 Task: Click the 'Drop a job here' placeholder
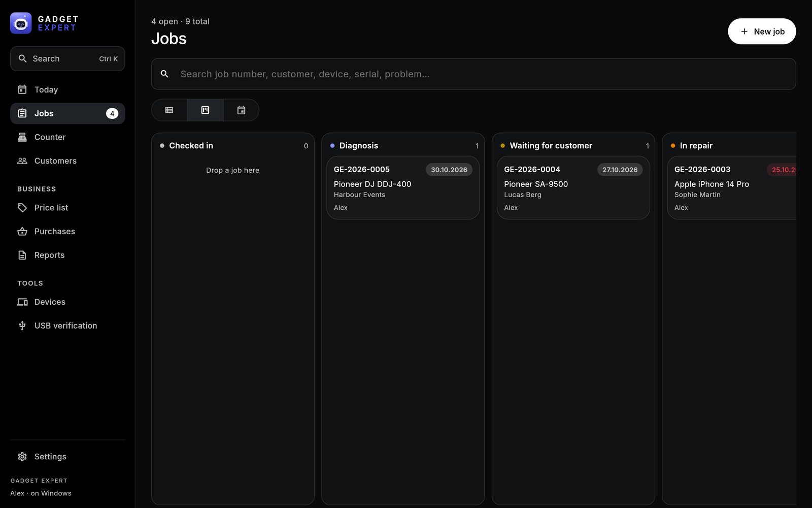click(x=232, y=170)
